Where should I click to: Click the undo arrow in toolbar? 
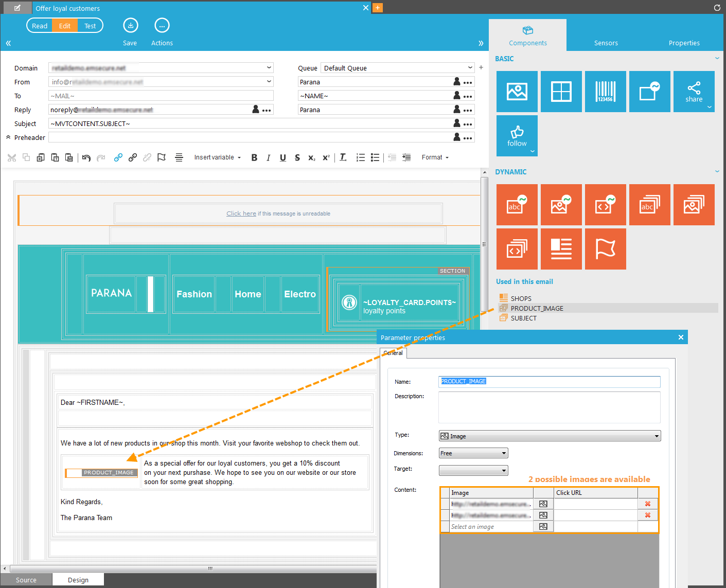(86, 158)
